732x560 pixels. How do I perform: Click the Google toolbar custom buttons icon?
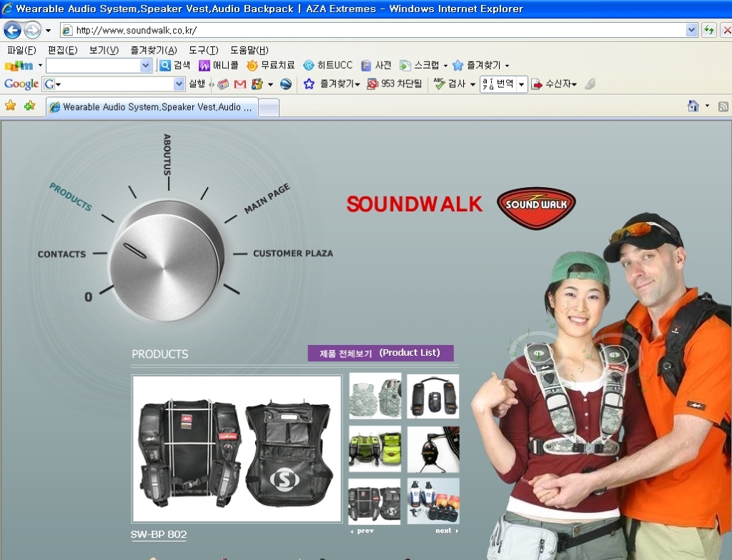[257, 84]
